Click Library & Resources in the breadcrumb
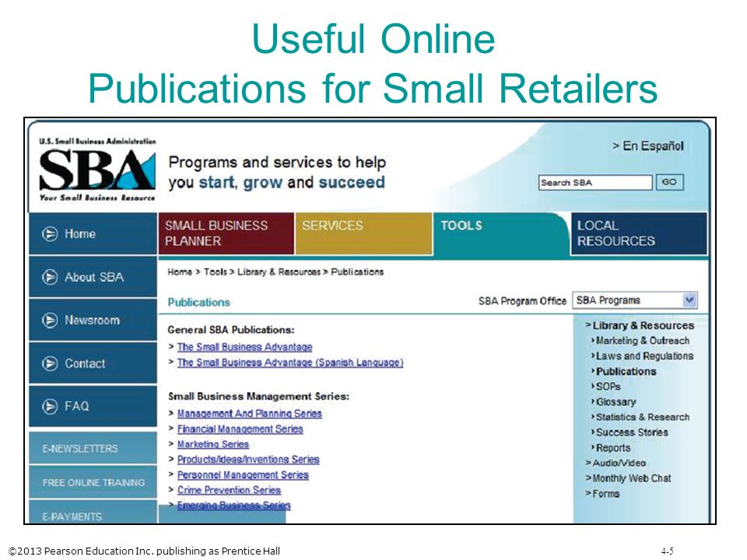 tap(279, 272)
